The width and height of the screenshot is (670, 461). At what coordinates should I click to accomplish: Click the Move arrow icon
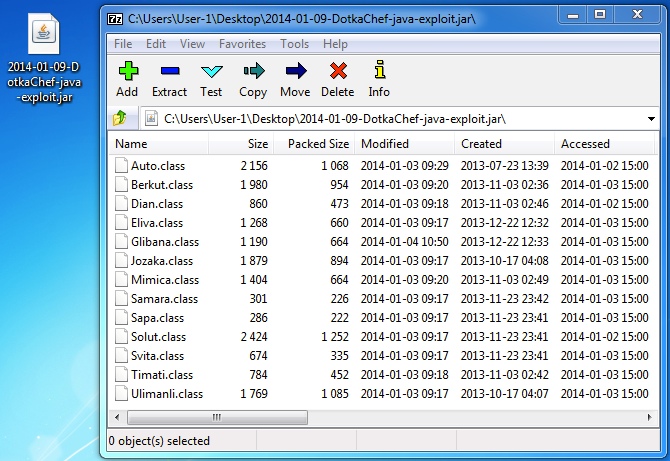(x=295, y=71)
